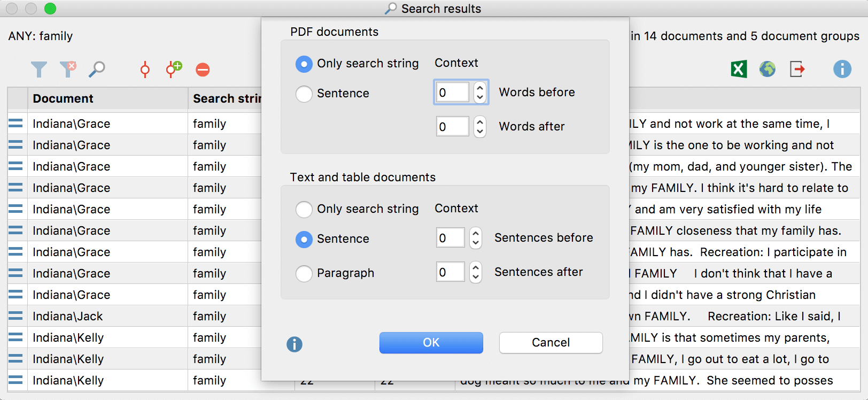The width and height of the screenshot is (868, 400).
Task: Click 'ANY: family' search label
Action: [41, 36]
